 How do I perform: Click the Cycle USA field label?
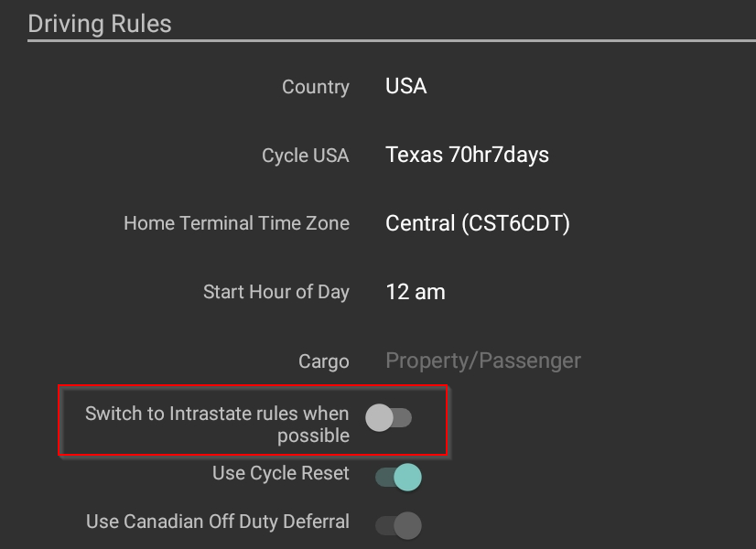click(305, 156)
